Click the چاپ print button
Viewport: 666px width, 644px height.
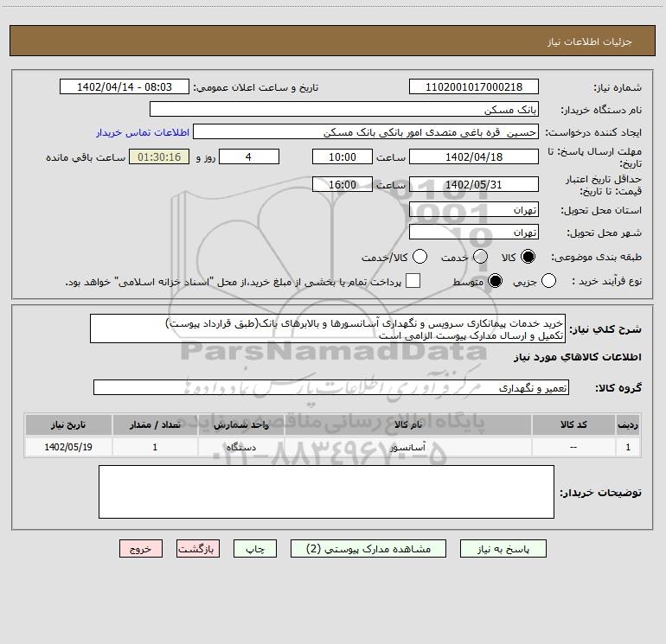tap(255, 549)
